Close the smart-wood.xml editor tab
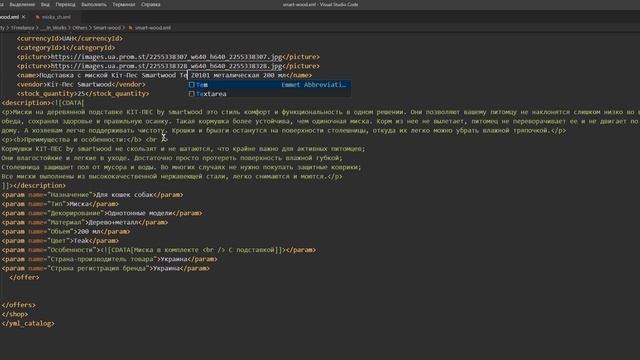The image size is (640, 360). 23,17
